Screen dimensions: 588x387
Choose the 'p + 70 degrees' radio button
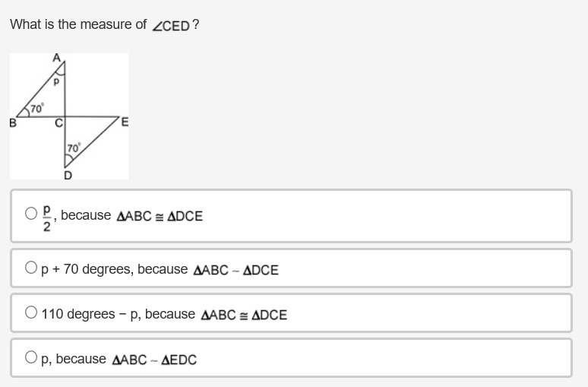(x=31, y=268)
